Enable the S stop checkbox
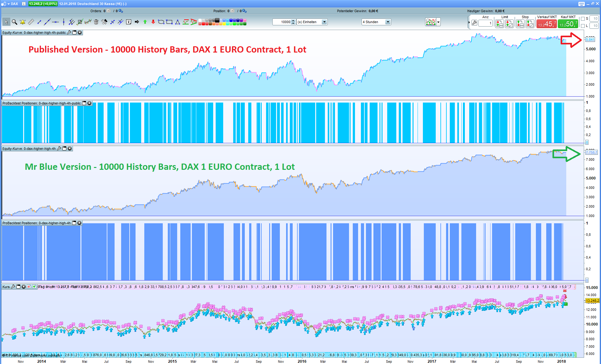This screenshot has height=364, width=601. 583,19
